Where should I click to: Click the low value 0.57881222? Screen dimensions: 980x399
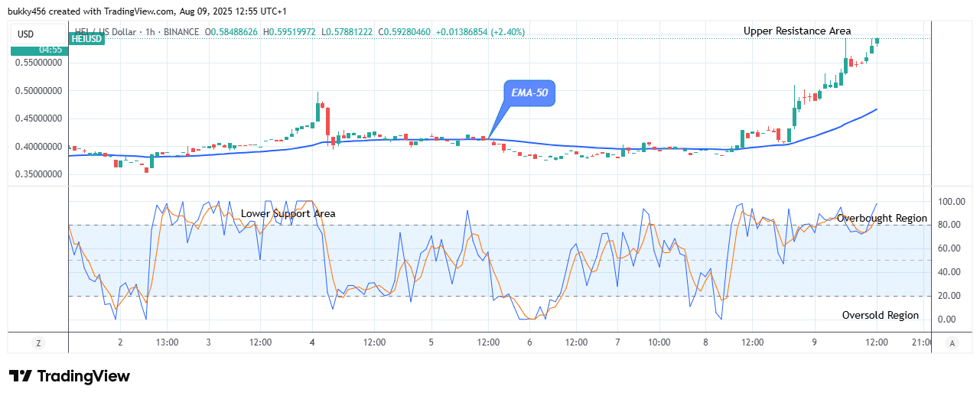(x=351, y=31)
